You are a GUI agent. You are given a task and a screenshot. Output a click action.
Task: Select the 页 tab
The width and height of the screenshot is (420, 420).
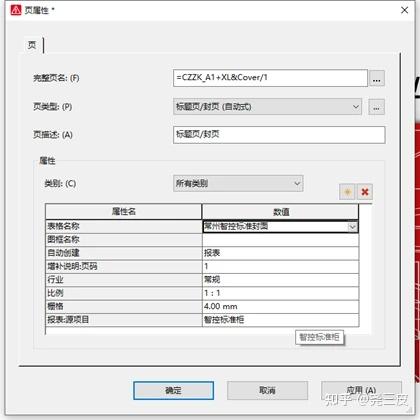coord(32,45)
